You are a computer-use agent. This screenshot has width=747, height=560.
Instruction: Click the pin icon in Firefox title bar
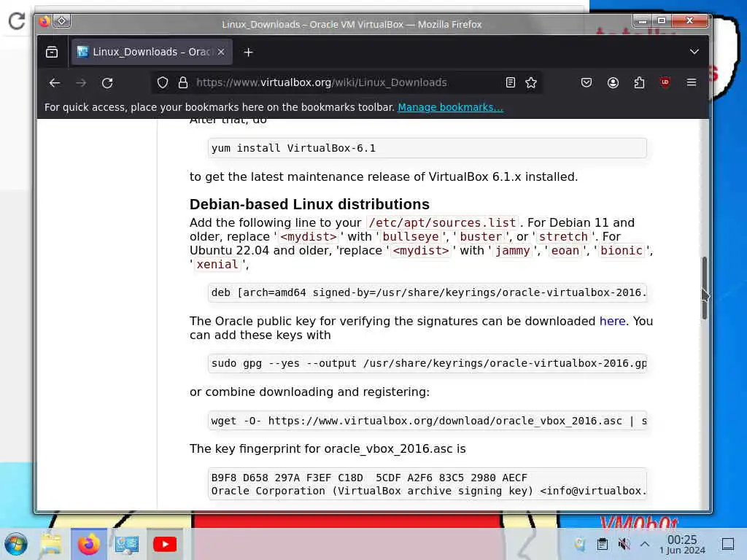62,21
